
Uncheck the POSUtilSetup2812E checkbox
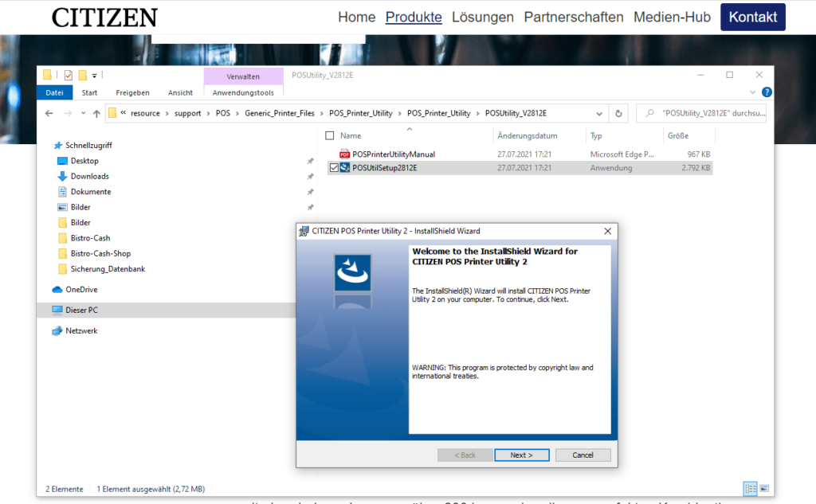click(334, 168)
